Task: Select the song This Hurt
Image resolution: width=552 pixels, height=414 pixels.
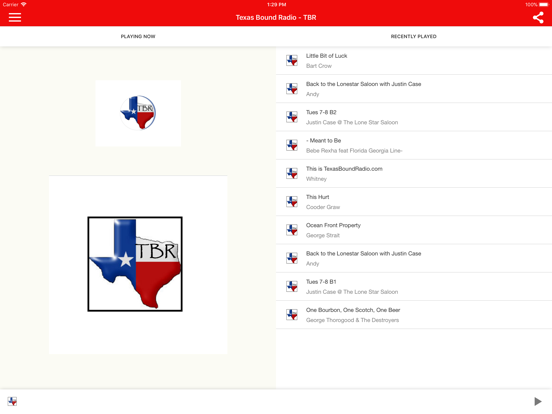Action: 414,202
